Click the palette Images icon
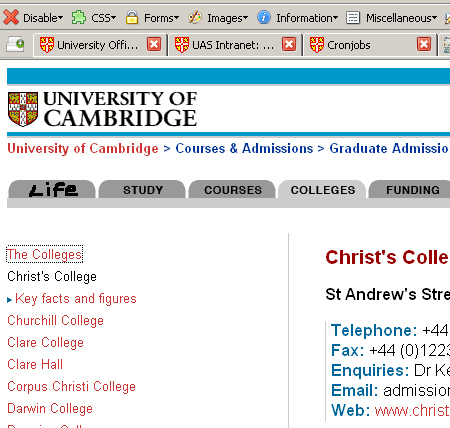This screenshot has width=450, height=428. 195,17
